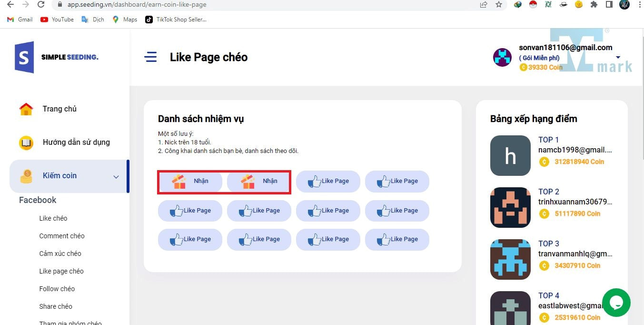Open the browser side panel icon
This screenshot has height=325, width=644.
pyautogui.click(x=609, y=4)
